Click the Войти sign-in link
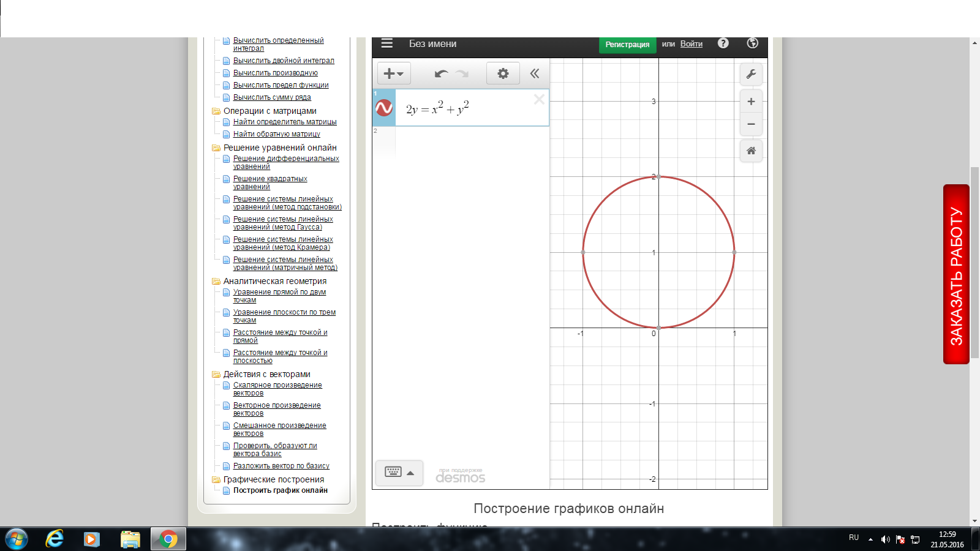980x551 pixels. (692, 44)
